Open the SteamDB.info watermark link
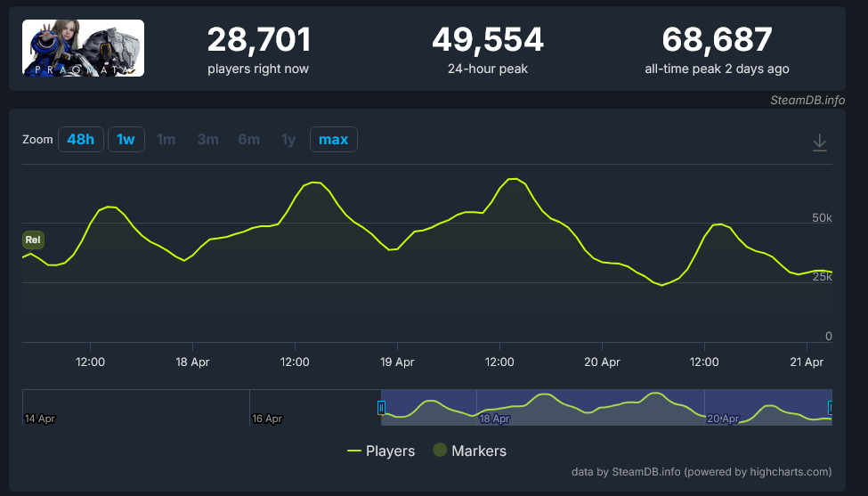The image size is (868, 496). coord(807,100)
